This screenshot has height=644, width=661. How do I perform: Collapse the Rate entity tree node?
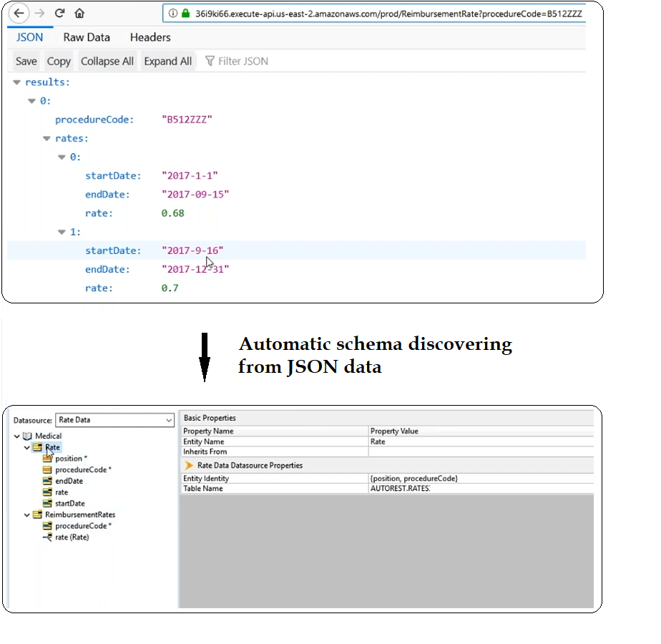coord(27,447)
